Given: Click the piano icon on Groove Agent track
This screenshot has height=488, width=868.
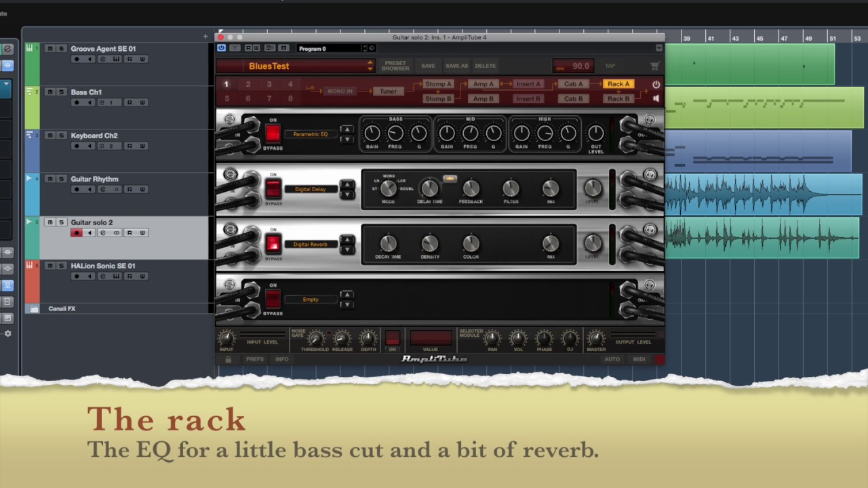Looking at the screenshot, I should point(30,48).
